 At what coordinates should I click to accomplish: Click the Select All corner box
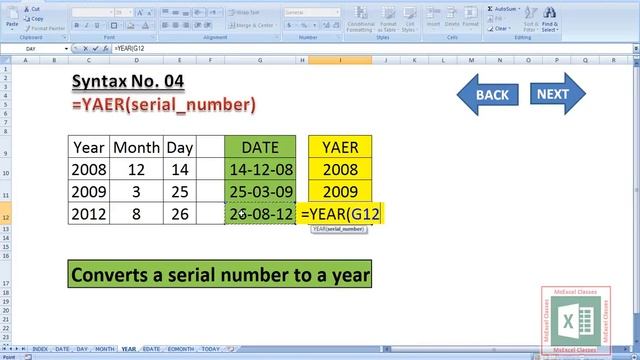(x=5, y=60)
